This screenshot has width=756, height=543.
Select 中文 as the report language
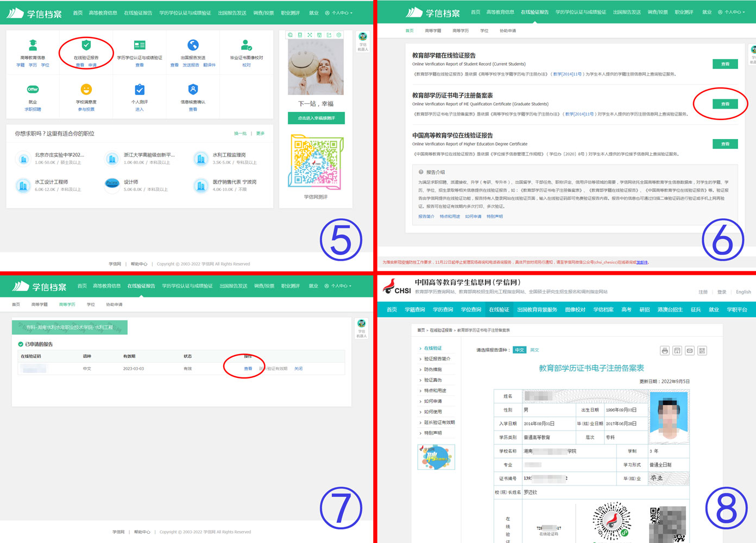point(520,350)
